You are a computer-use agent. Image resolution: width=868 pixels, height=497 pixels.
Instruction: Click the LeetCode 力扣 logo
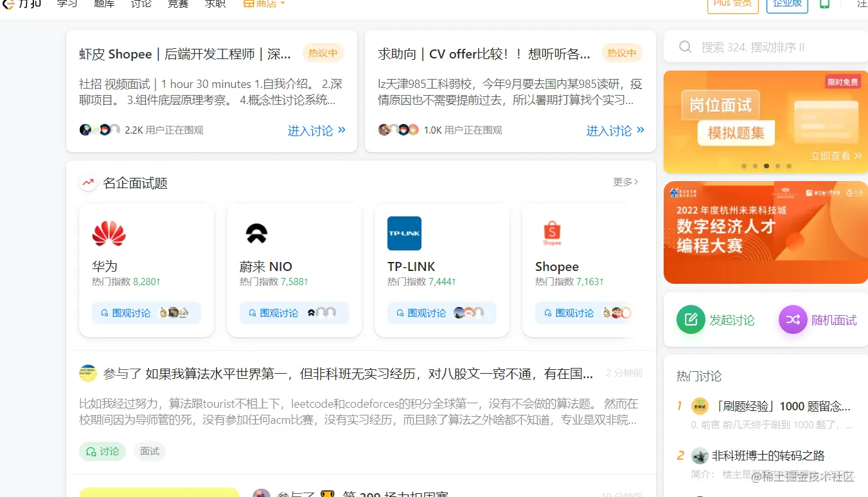pos(21,3)
